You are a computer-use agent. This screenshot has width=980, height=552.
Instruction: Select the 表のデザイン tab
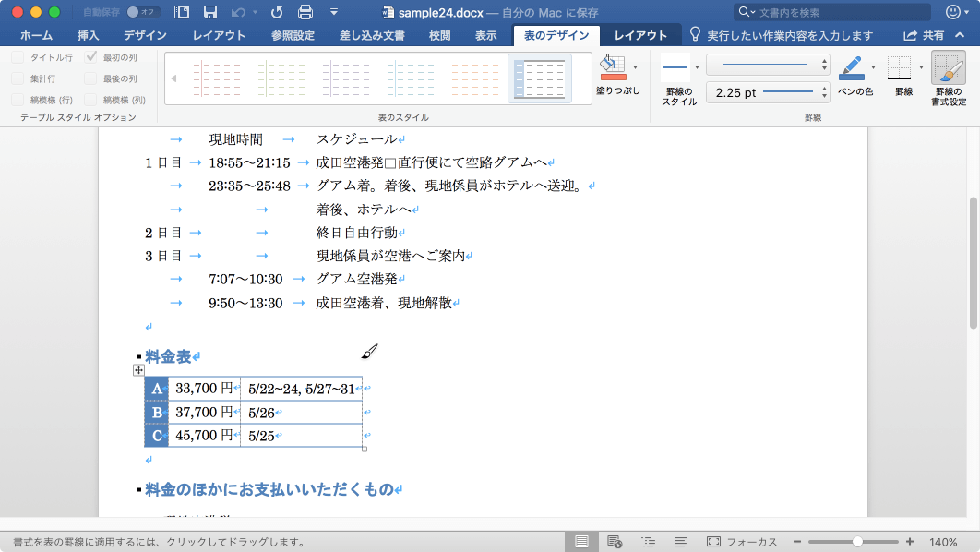click(556, 36)
